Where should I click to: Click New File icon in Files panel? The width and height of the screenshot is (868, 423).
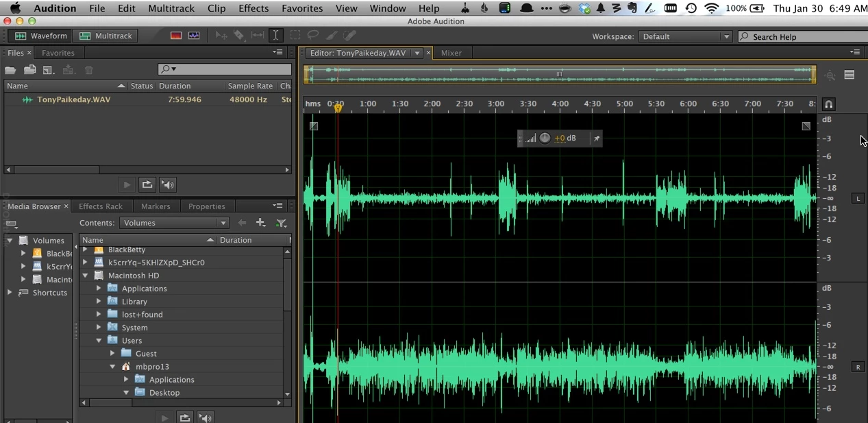point(49,70)
